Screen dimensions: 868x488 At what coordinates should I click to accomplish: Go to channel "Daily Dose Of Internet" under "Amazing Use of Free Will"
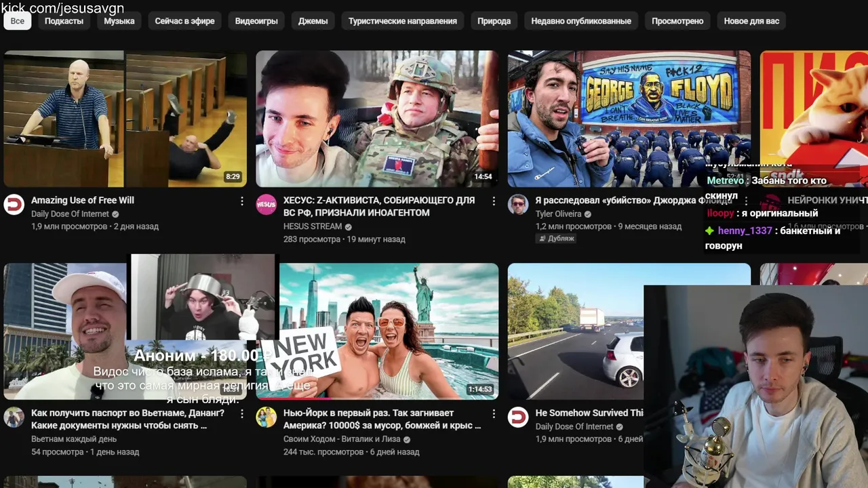coord(70,214)
